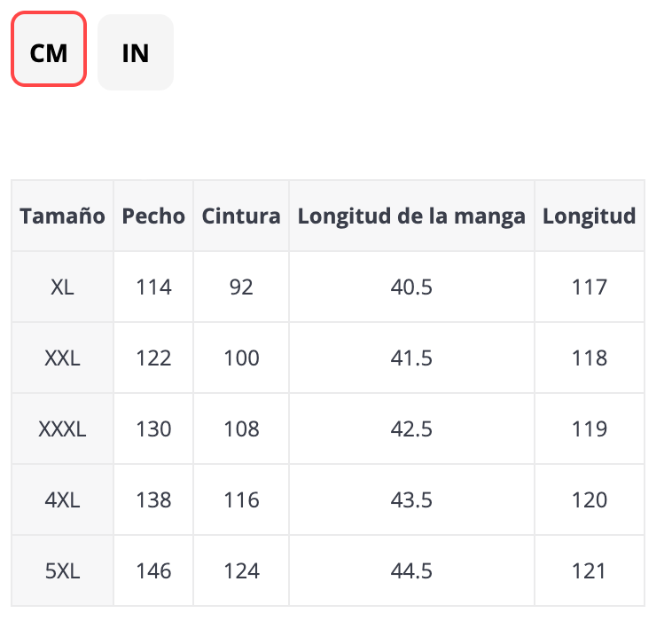The height and width of the screenshot is (621, 672).
Task: Switch measurements to IN units
Action: (135, 52)
